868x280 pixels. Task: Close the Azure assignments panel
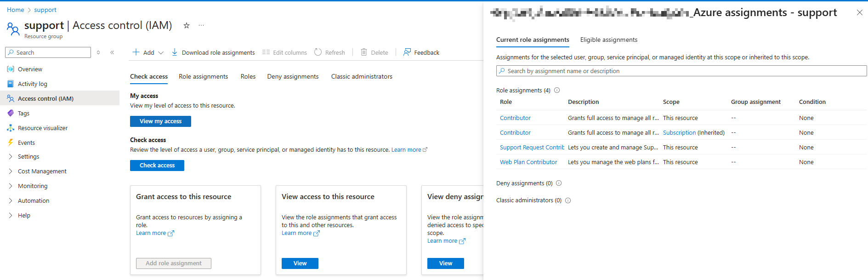click(x=860, y=12)
